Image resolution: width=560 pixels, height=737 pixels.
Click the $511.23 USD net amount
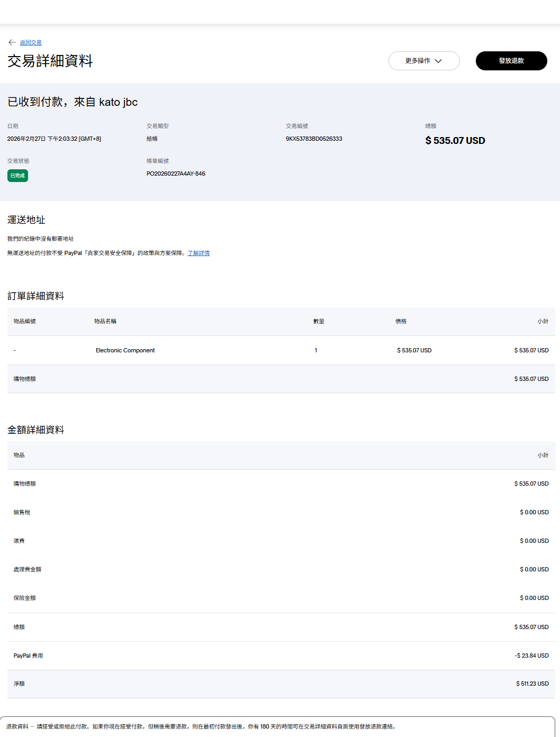click(x=532, y=684)
